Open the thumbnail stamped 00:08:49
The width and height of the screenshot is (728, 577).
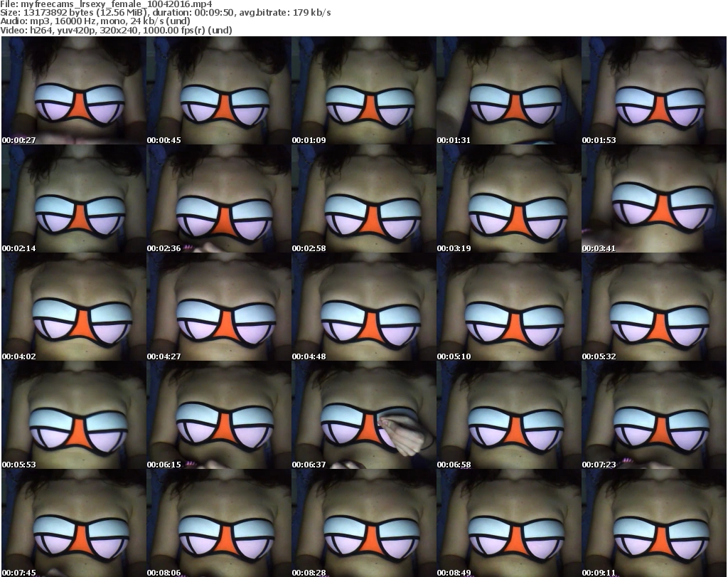[x=509, y=523]
